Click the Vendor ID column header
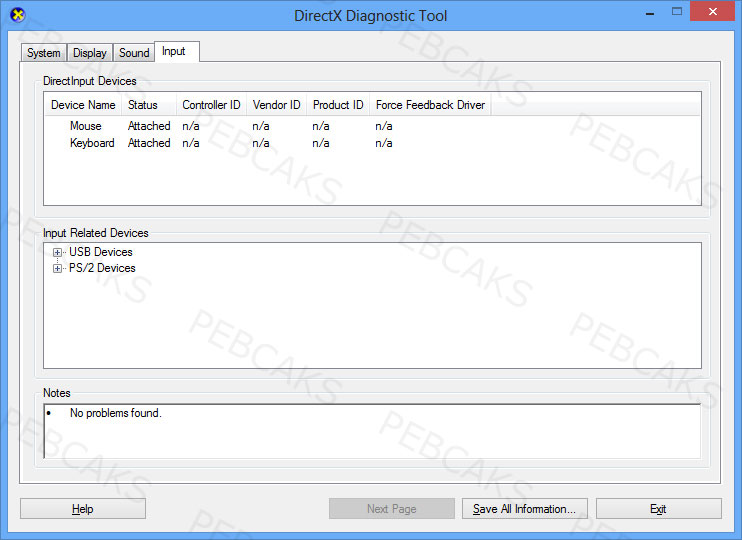The width and height of the screenshot is (742, 540). [277, 105]
